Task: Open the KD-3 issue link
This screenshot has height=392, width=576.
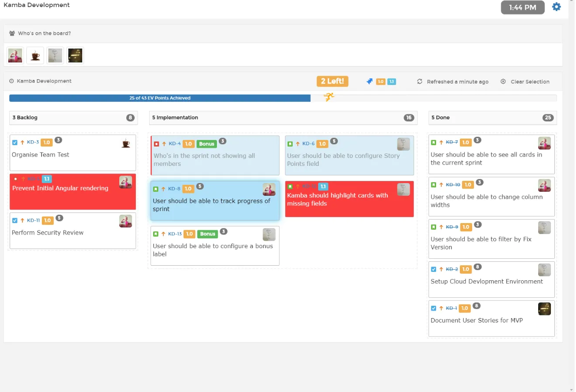Action: tap(33, 143)
